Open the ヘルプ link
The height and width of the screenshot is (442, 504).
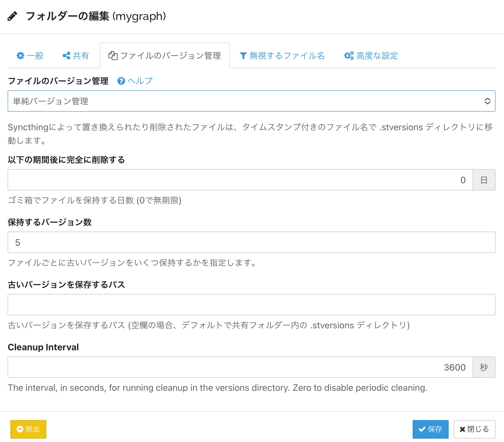coord(139,81)
